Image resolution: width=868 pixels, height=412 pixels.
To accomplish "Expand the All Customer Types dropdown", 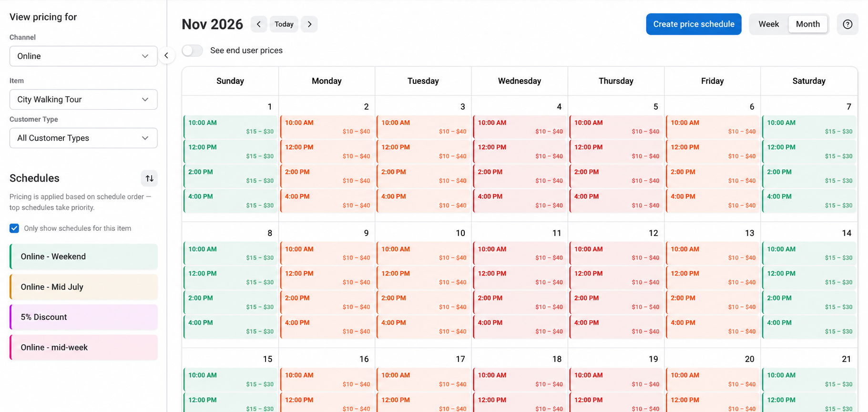I will (x=83, y=138).
